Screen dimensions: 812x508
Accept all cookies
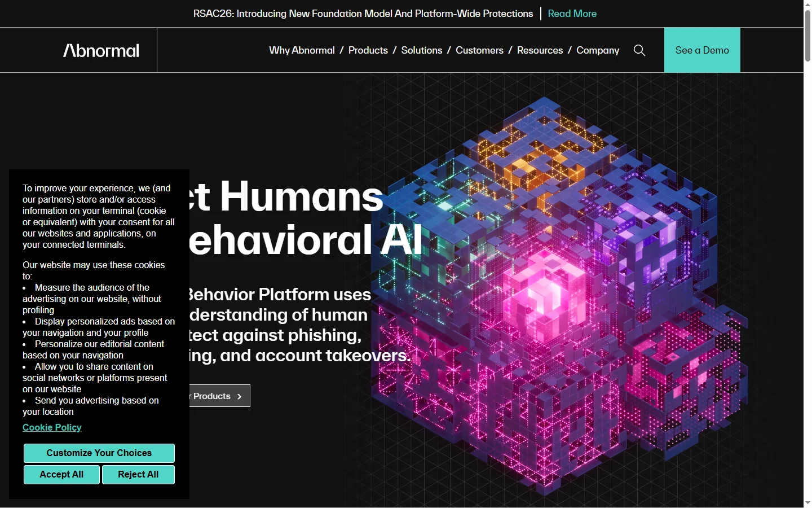click(61, 474)
